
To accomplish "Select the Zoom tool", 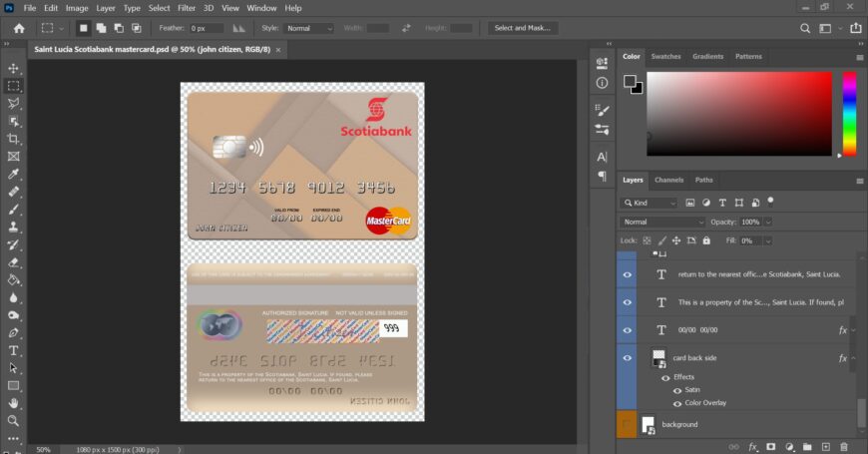I will (x=13, y=421).
